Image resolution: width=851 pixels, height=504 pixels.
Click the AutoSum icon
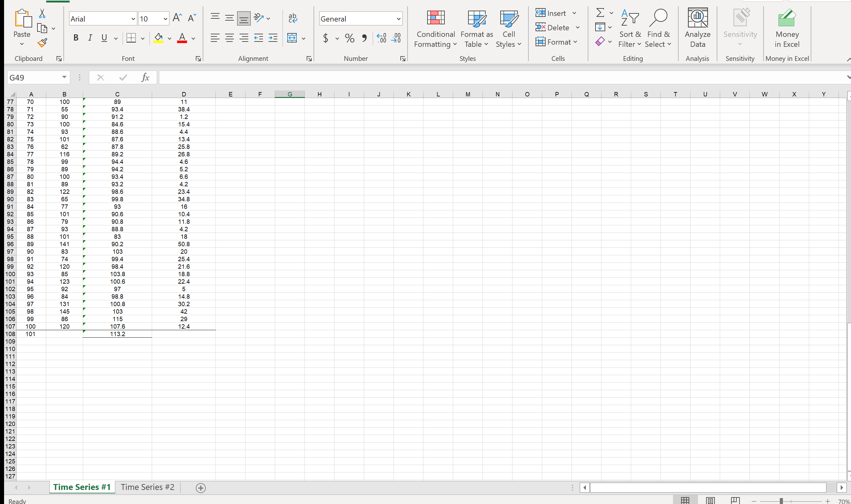(x=600, y=12)
